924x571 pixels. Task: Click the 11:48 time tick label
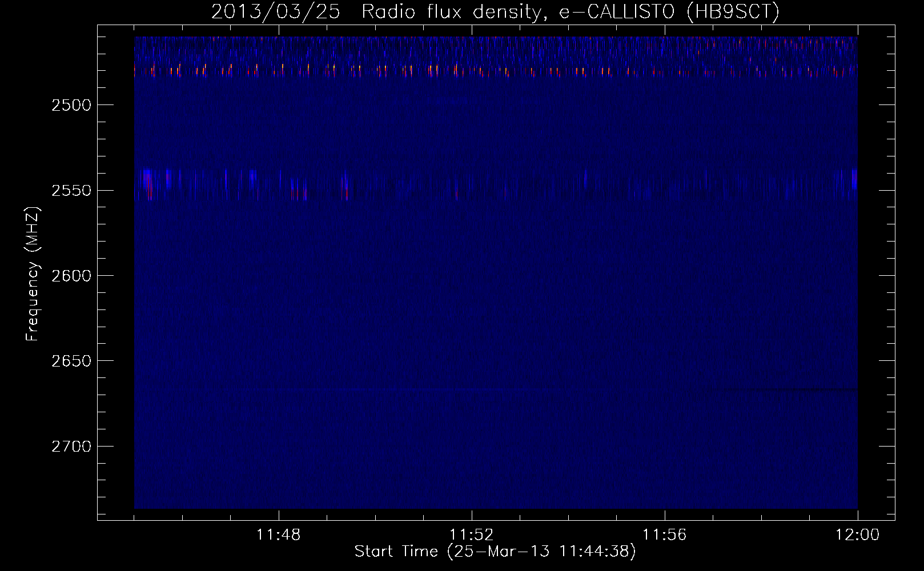[x=279, y=535]
